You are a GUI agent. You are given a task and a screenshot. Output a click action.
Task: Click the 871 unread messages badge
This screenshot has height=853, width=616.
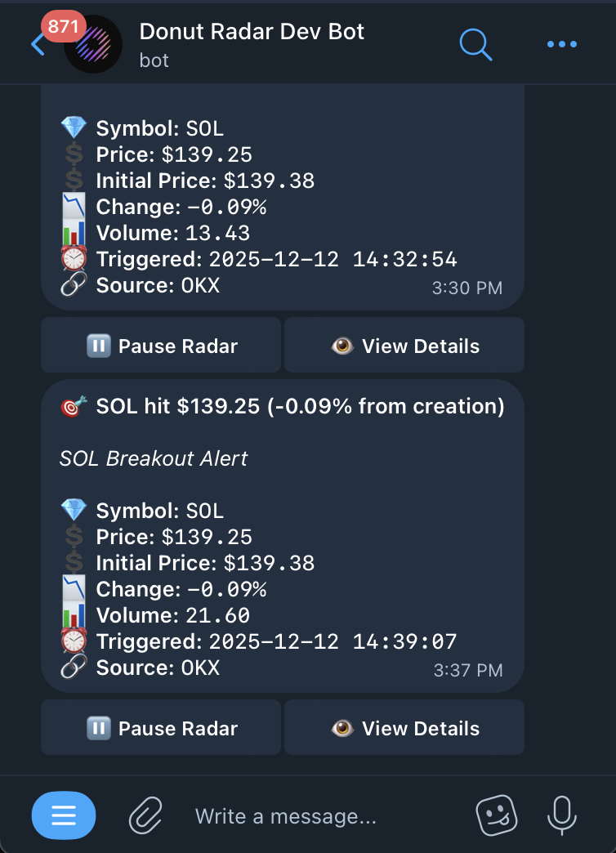pos(63,27)
